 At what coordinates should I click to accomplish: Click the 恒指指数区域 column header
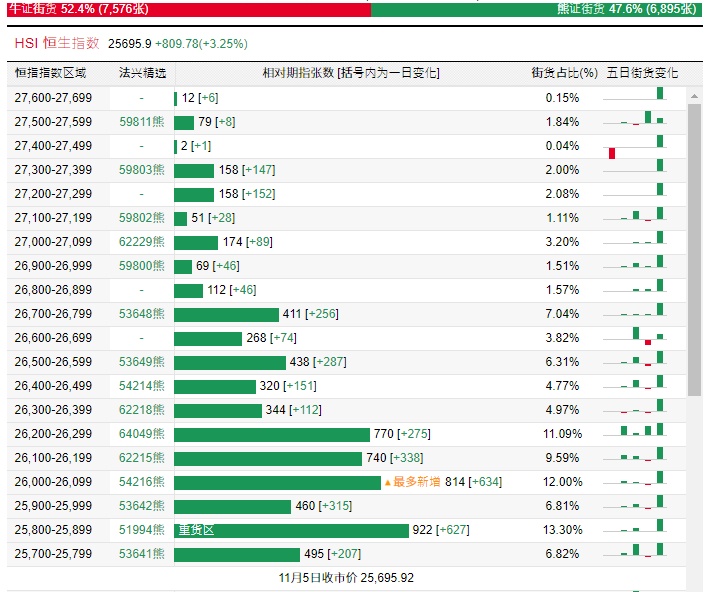50,73
